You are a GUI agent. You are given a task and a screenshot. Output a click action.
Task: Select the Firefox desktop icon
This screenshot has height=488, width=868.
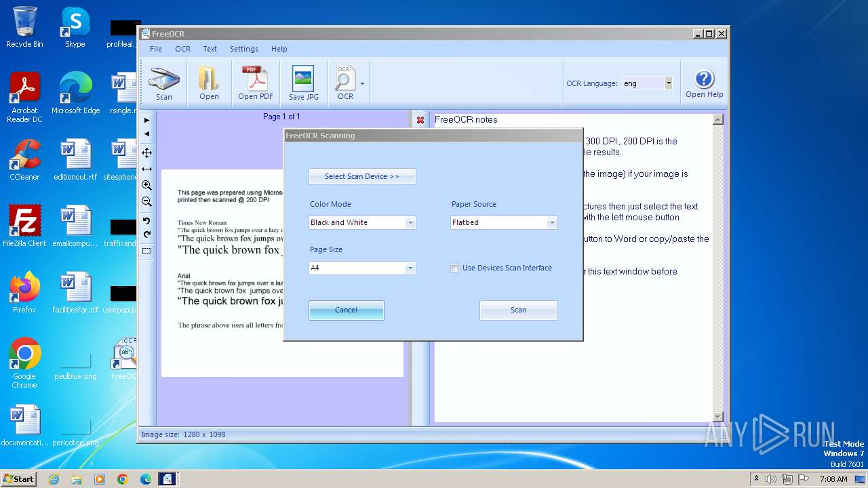tap(24, 293)
